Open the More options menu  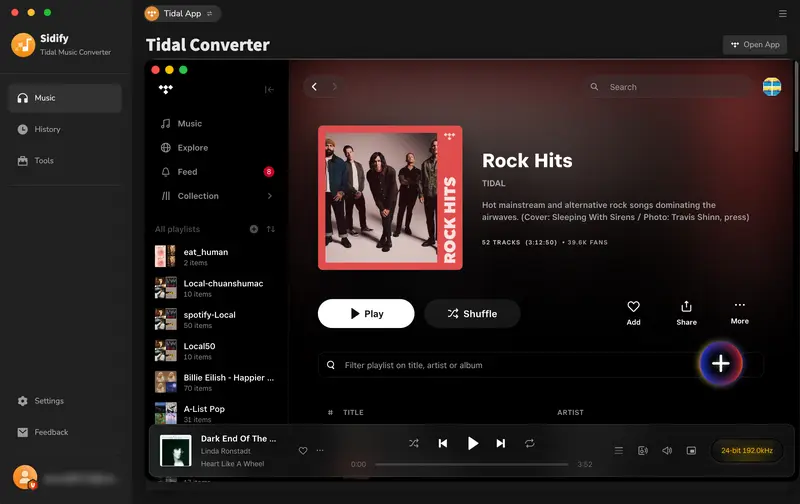tap(739, 312)
